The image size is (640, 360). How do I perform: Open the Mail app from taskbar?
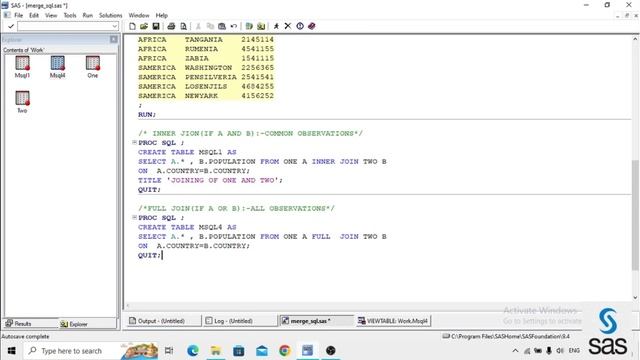[262, 351]
